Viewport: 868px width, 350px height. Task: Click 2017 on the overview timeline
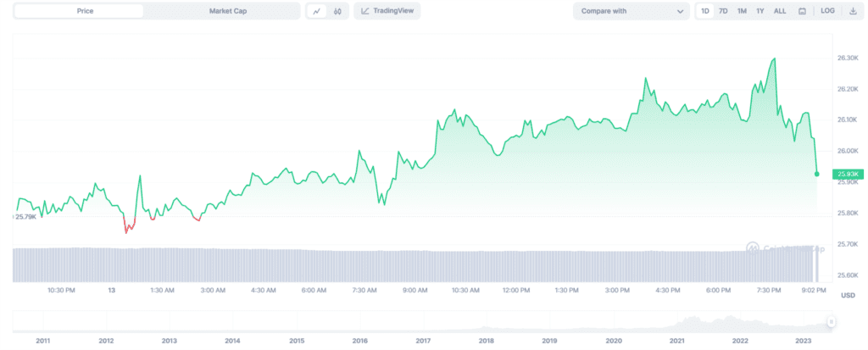[x=424, y=341]
